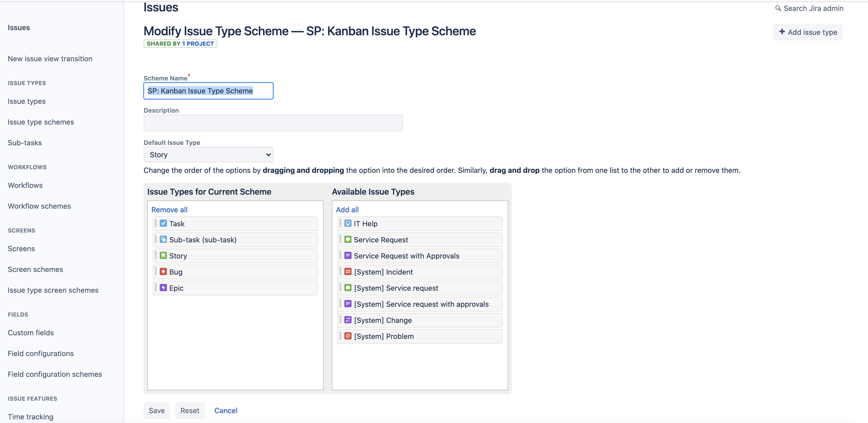The image size is (868, 423).
Task: Click into the Description text field
Action: click(273, 123)
